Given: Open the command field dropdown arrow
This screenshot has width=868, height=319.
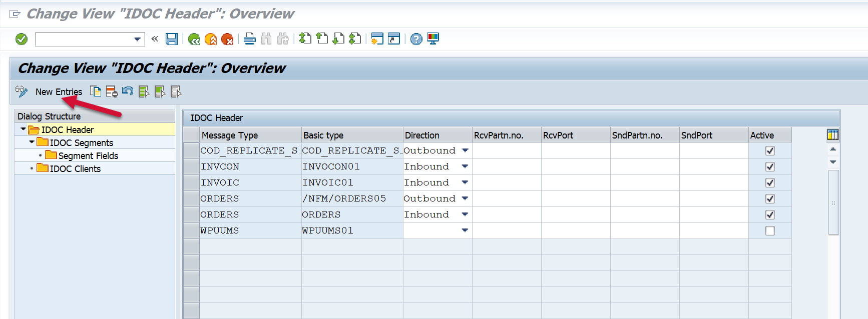Looking at the screenshot, I should point(137,39).
